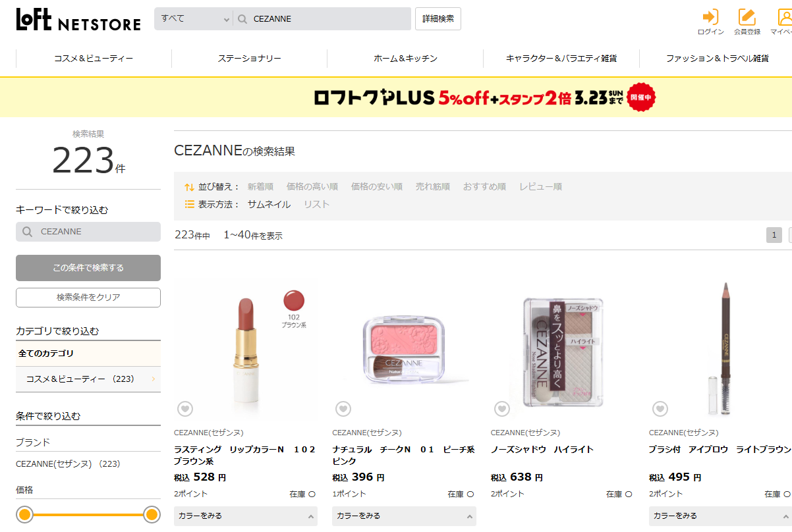This screenshot has width=792, height=532.
Task: Favorite the ブラシ付 アイブロウ heart icon
Action: coord(660,409)
